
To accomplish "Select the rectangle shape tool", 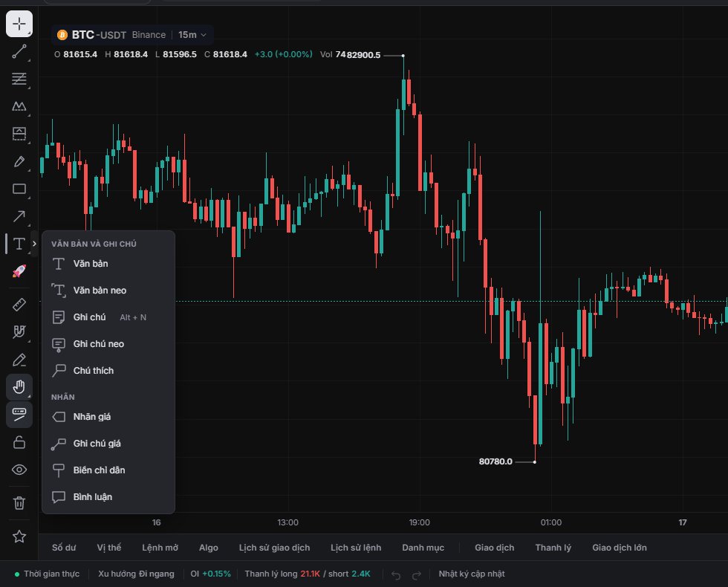I will [x=19, y=189].
